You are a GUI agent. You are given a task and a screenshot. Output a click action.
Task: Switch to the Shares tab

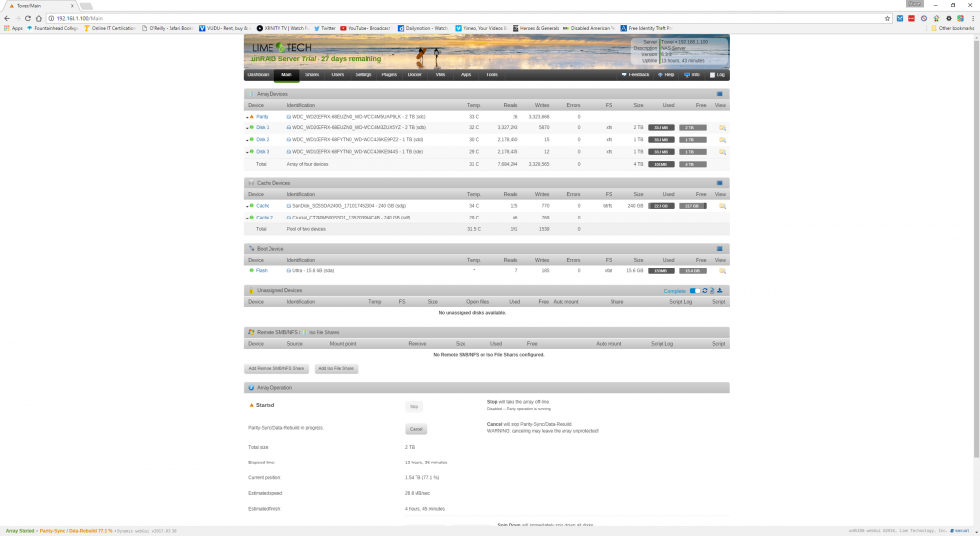[312, 75]
